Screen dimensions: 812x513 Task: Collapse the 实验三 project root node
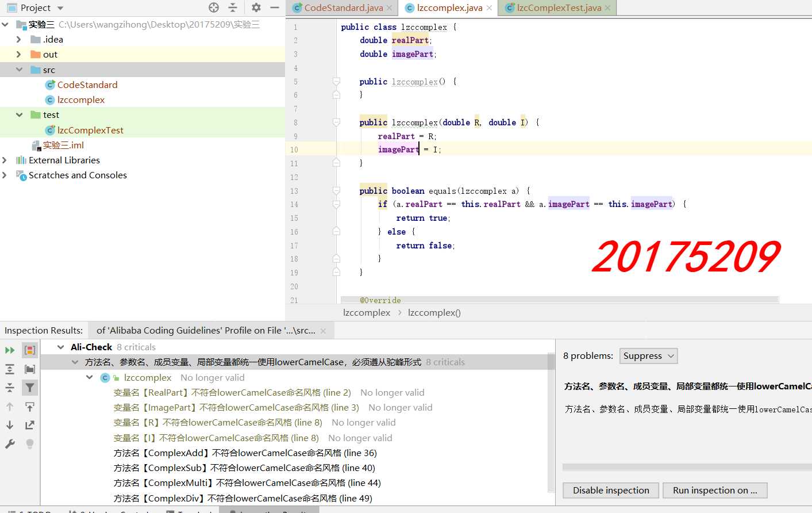click(5, 24)
